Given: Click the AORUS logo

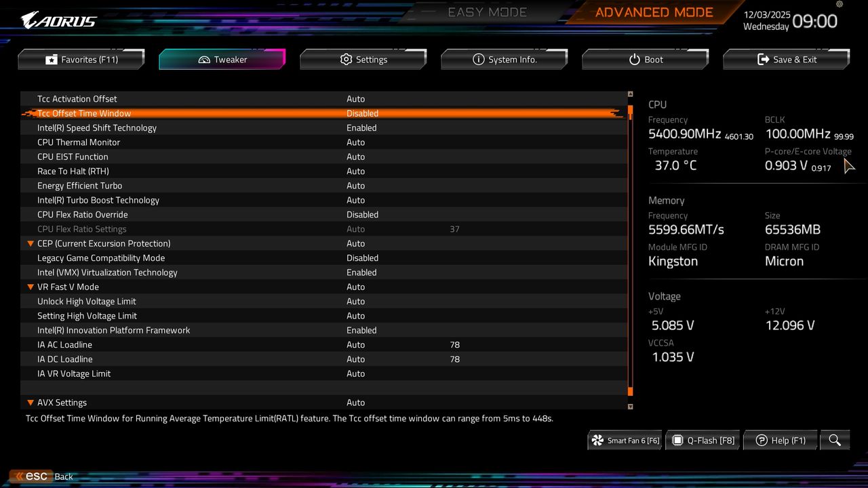Looking at the screenshot, I should [x=58, y=19].
